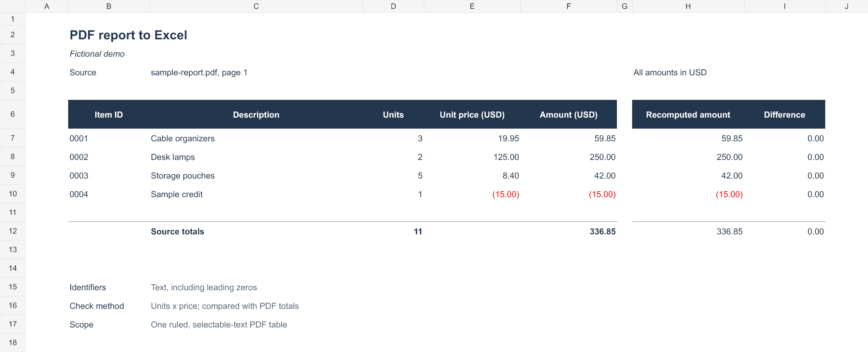The width and height of the screenshot is (868, 352).
Task: Click the 'Description' header cell
Action: [x=256, y=115]
